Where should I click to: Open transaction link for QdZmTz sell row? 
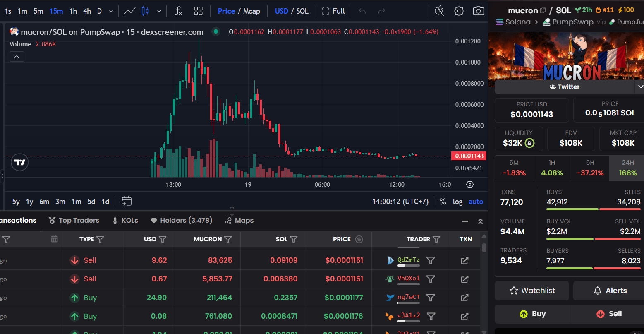(464, 260)
